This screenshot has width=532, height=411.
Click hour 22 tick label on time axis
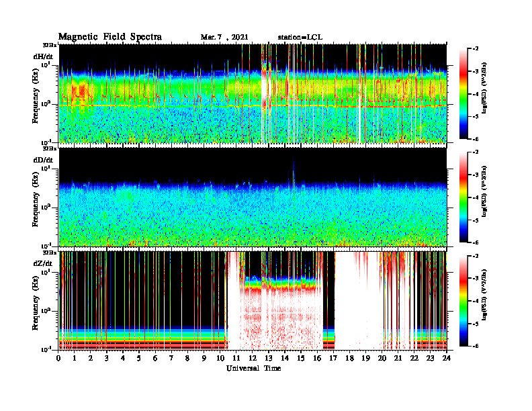(x=414, y=358)
